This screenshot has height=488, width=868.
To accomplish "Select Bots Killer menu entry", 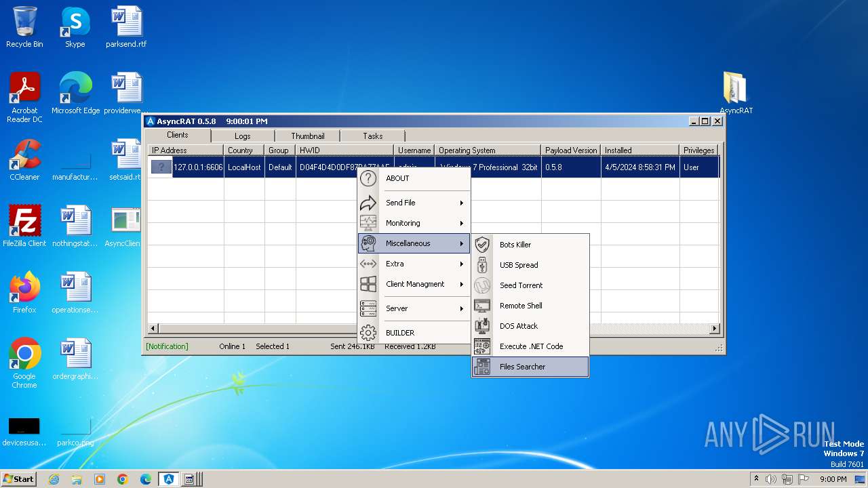I will pyautogui.click(x=530, y=245).
